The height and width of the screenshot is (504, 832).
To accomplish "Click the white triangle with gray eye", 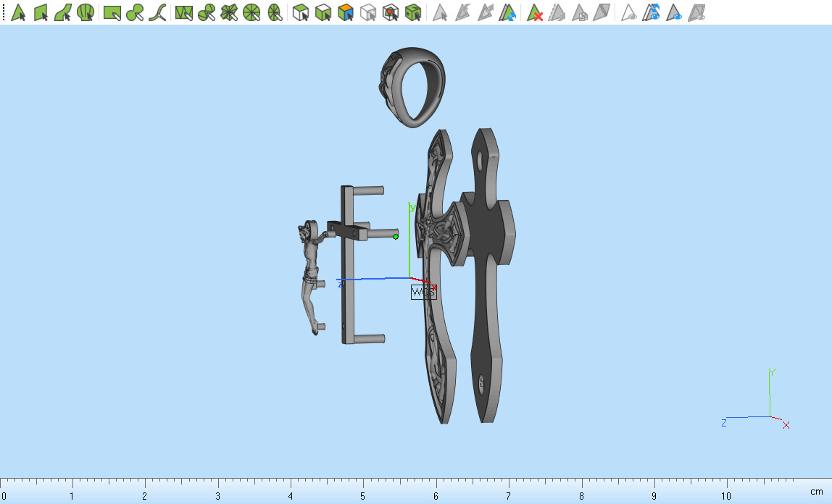I will click(629, 12).
